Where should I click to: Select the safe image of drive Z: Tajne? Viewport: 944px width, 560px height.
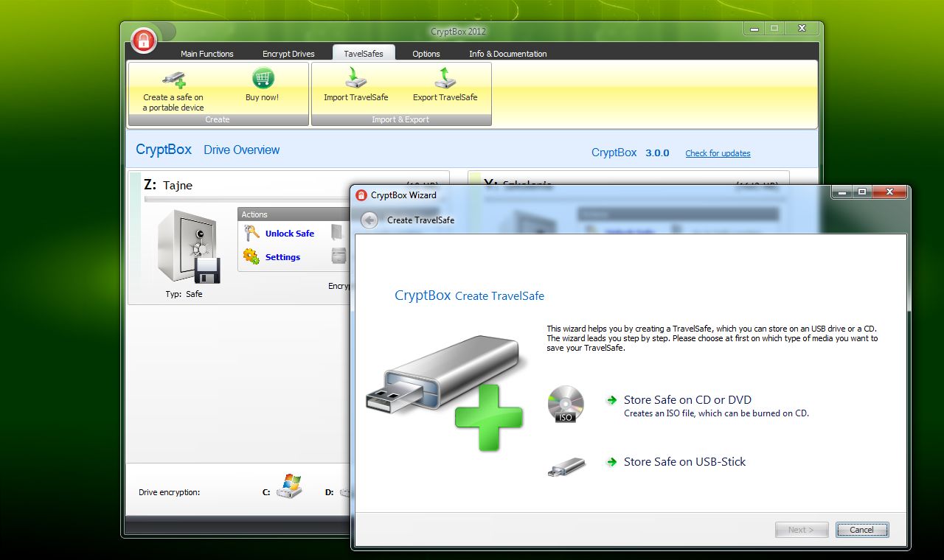tap(188, 247)
